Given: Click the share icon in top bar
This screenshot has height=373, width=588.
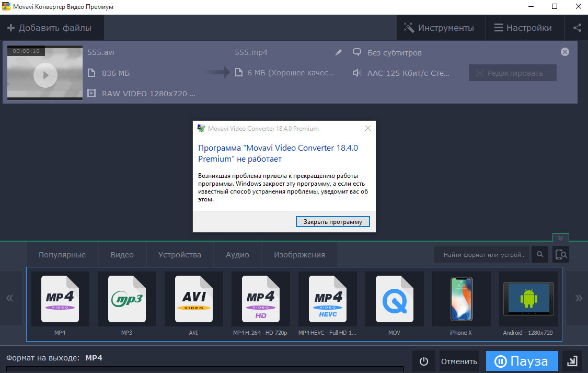Looking at the screenshot, I should point(577,28).
